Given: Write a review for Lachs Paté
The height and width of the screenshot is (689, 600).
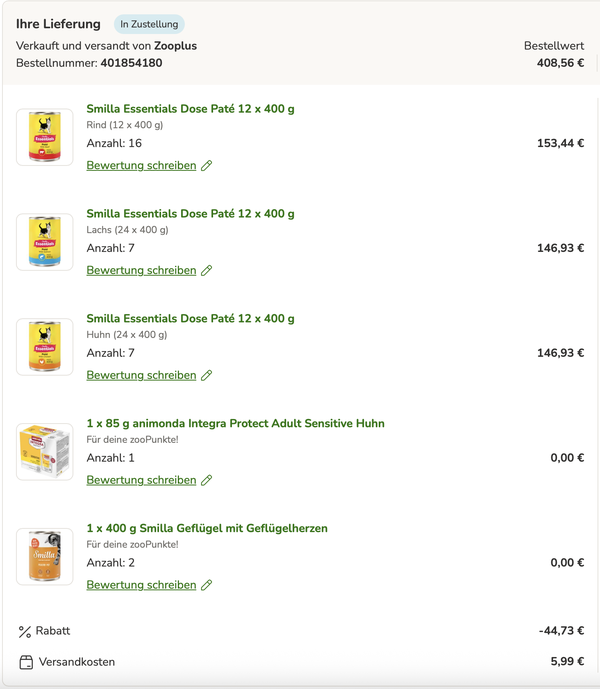Looking at the screenshot, I should (x=141, y=271).
